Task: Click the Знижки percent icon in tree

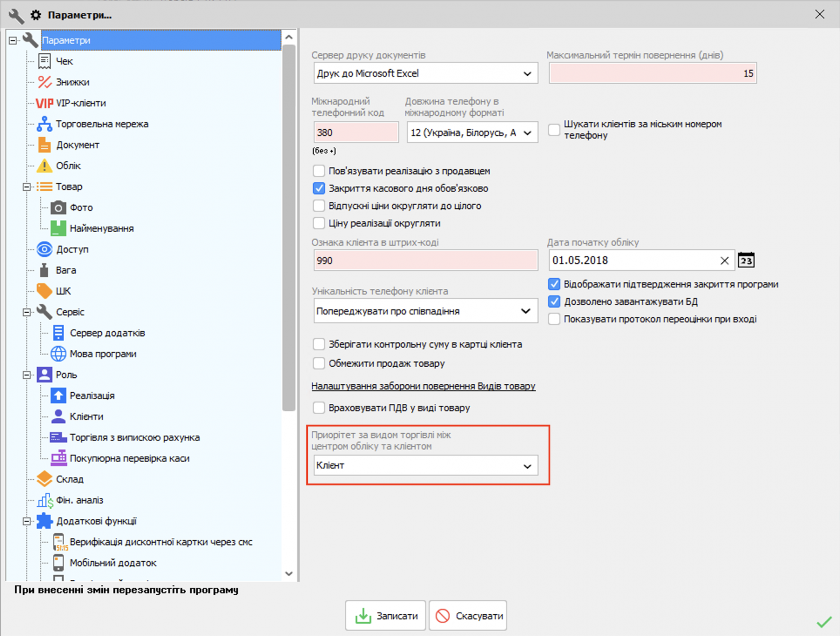Action: pyautogui.click(x=45, y=82)
